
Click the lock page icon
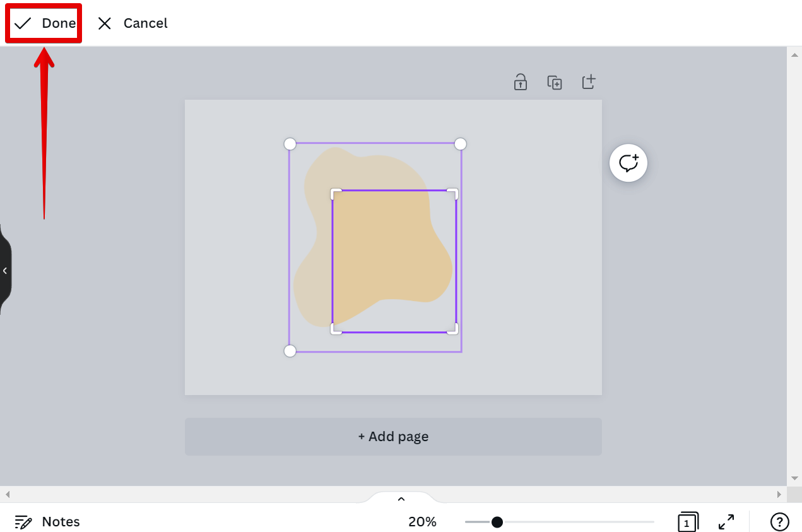pos(520,82)
